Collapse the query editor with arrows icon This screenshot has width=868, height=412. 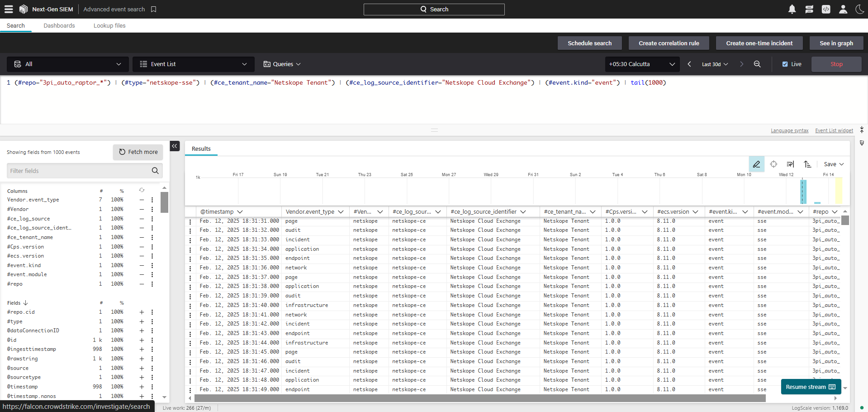click(x=862, y=130)
